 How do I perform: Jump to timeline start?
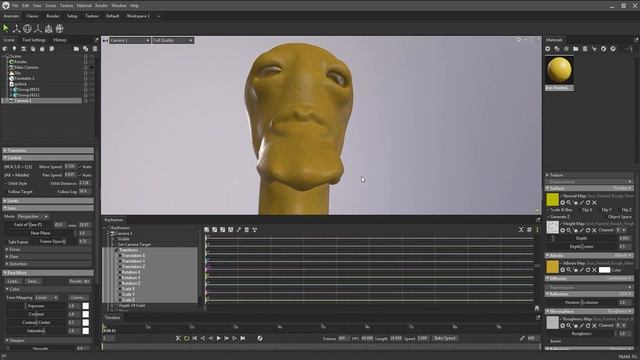(195, 338)
